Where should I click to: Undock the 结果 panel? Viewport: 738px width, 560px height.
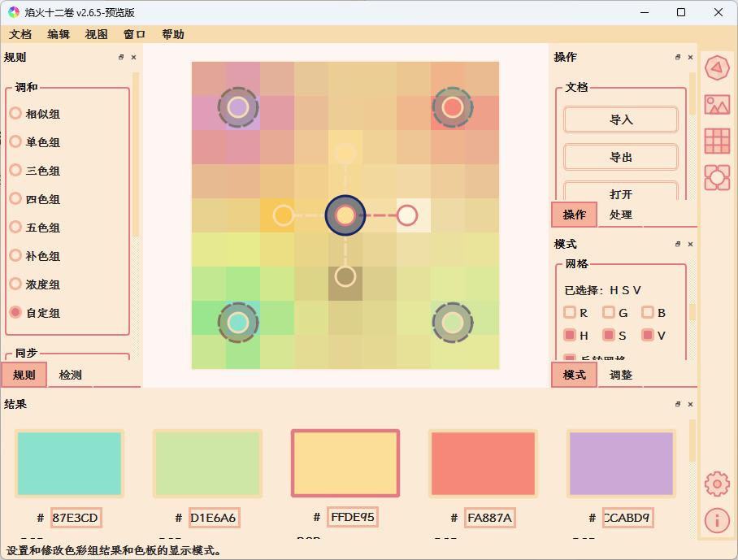pyautogui.click(x=678, y=405)
